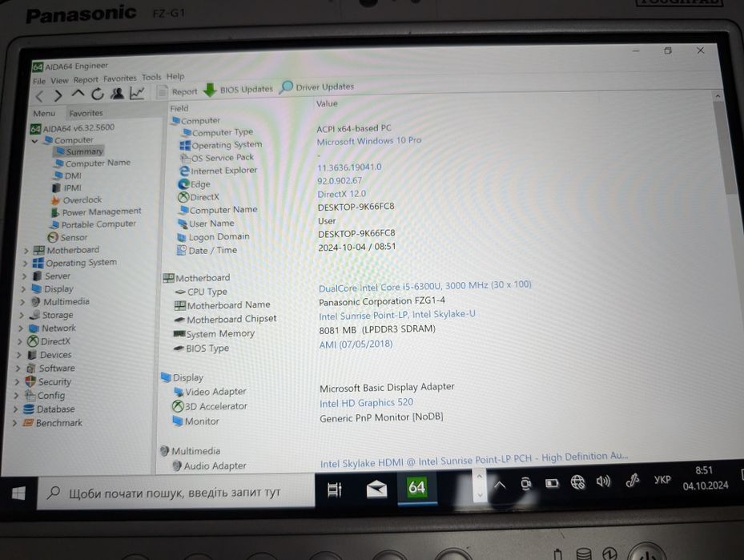Refresh the page with the Refresh icon

point(98,94)
